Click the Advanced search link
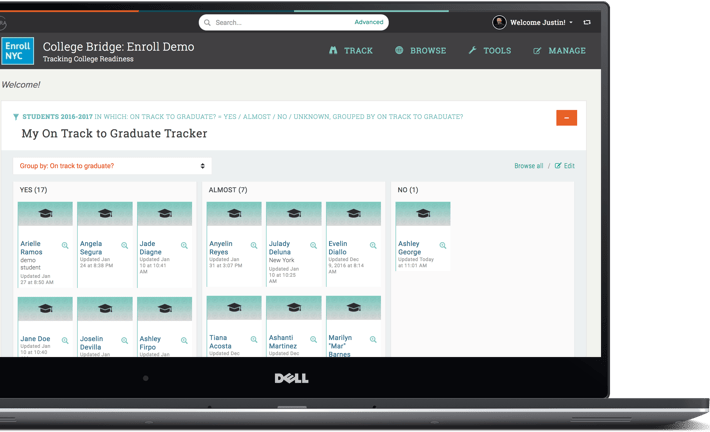The width and height of the screenshot is (710, 432). [x=368, y=22]
